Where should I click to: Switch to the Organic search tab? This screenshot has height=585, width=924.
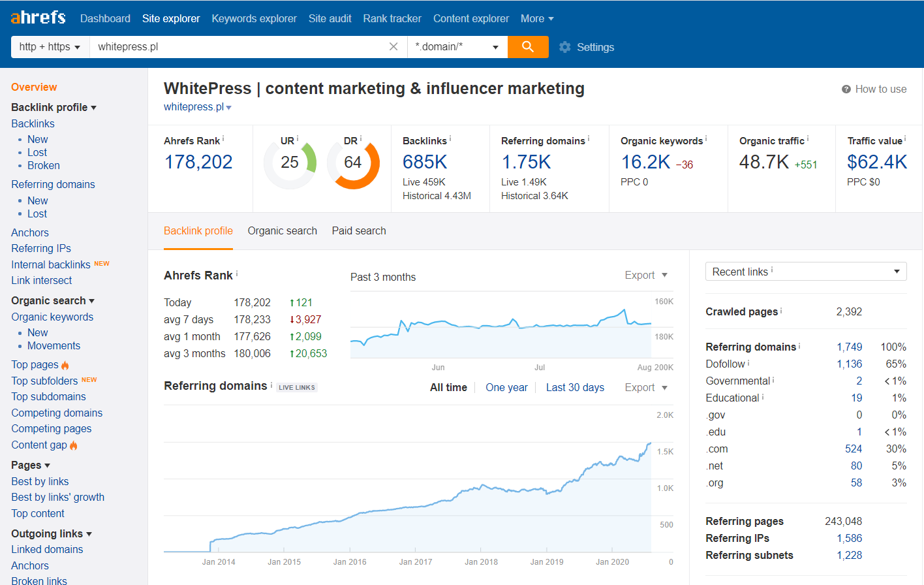(x=282, y=231)
